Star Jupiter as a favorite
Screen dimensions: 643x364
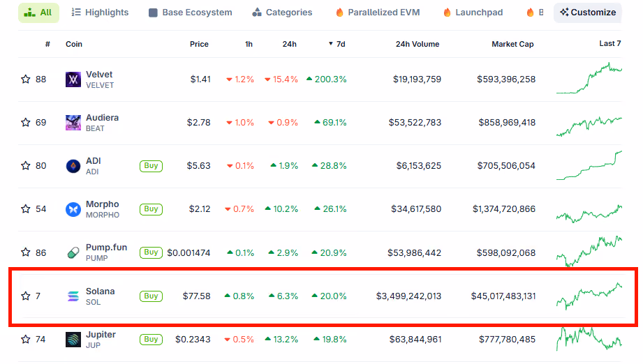click(25, 339)
